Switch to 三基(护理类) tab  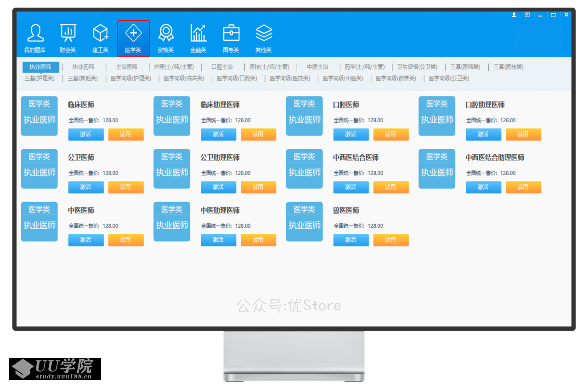(40, 79)
